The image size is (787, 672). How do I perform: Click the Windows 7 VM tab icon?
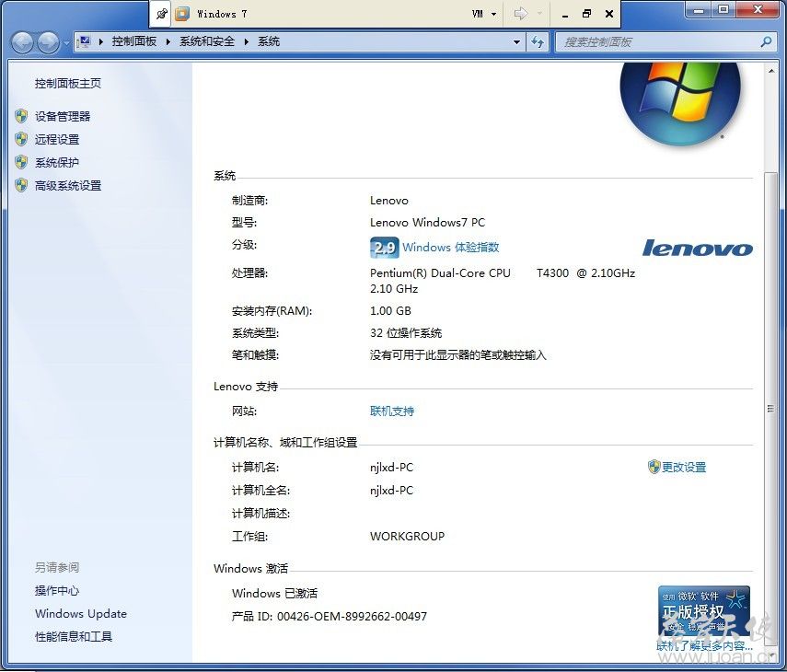coord(181,14)
